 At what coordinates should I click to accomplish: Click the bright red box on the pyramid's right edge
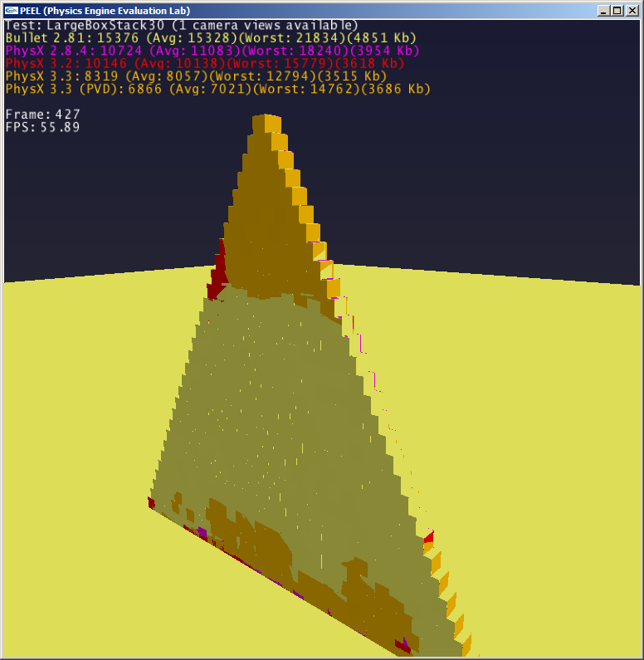428,536
